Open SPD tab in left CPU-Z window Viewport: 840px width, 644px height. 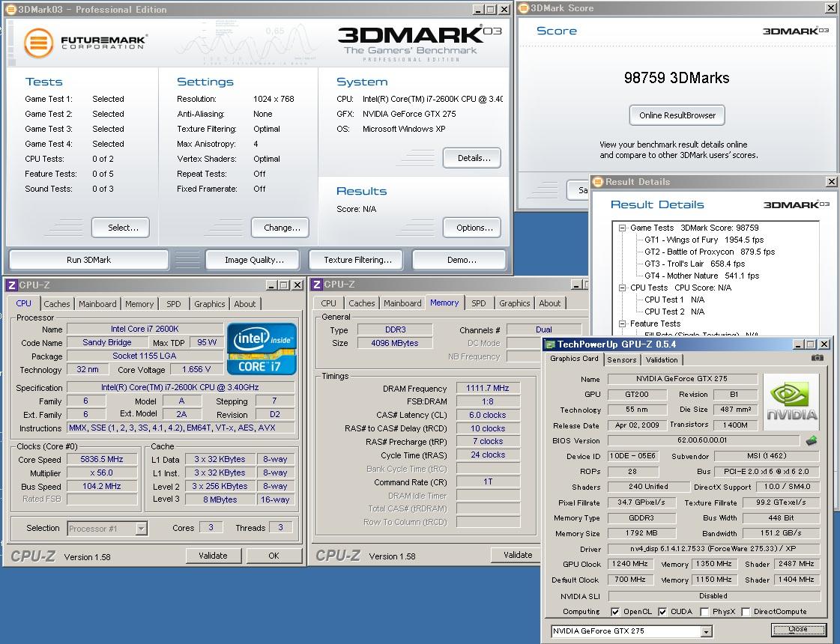[x=174, y=303]
